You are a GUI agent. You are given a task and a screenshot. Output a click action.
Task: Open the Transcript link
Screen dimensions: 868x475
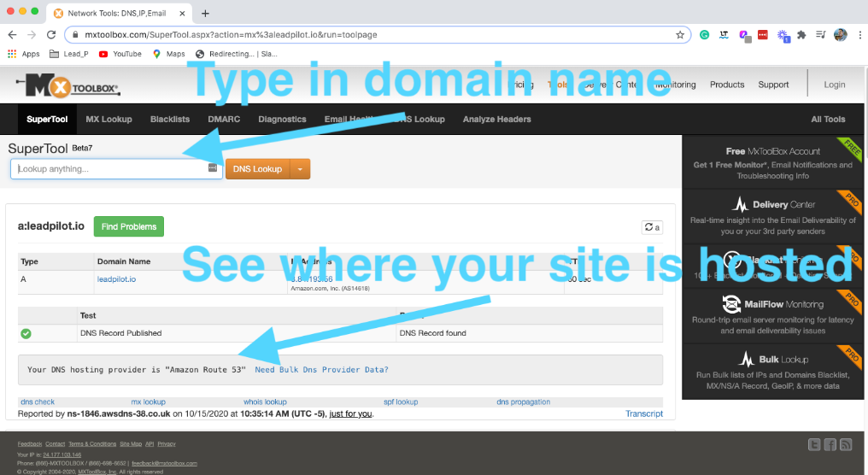[x=644, y=413]
